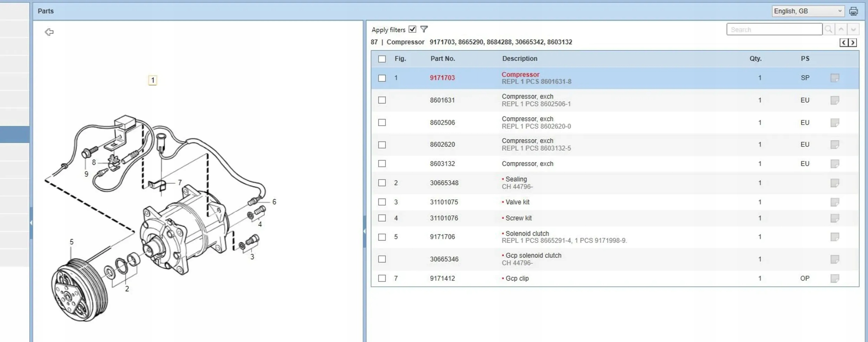Click the 87 | Compressor breadcrumb heading
Viewport: 868px width, 342px height.
point(398,42)
